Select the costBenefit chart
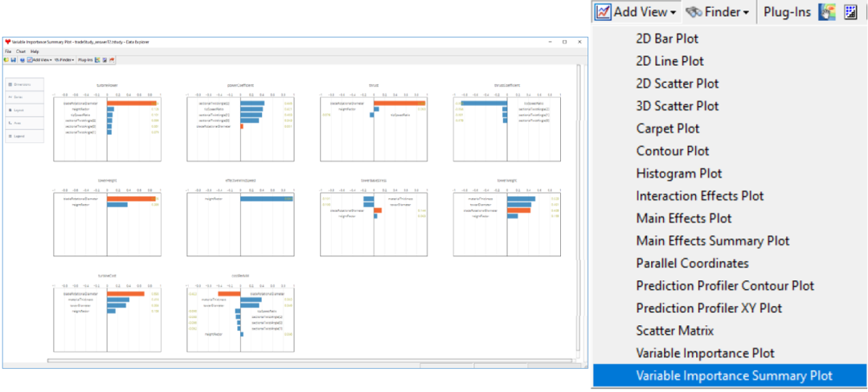868x392 pixels. tap(240, 320)
